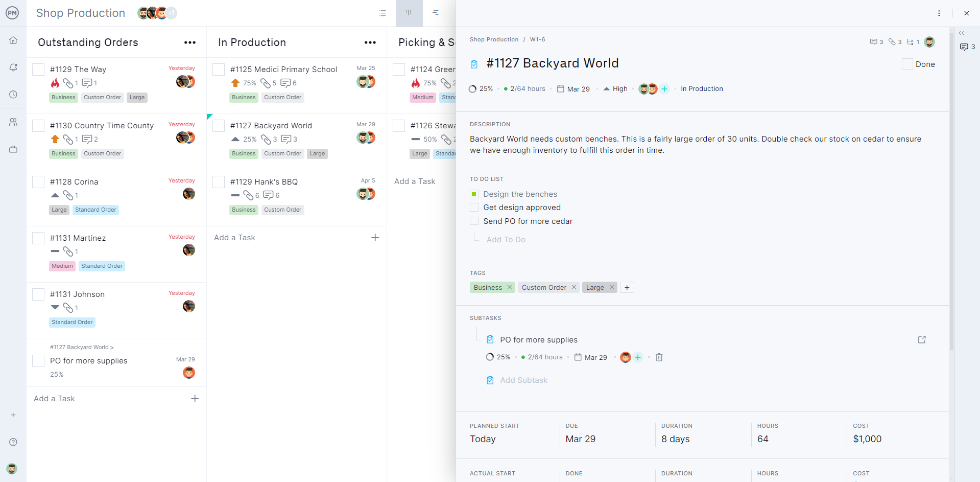Image resolution: width=980 pixels, height=482 pixels.
Task: Open the In Production column options menu
Action: 370,42
